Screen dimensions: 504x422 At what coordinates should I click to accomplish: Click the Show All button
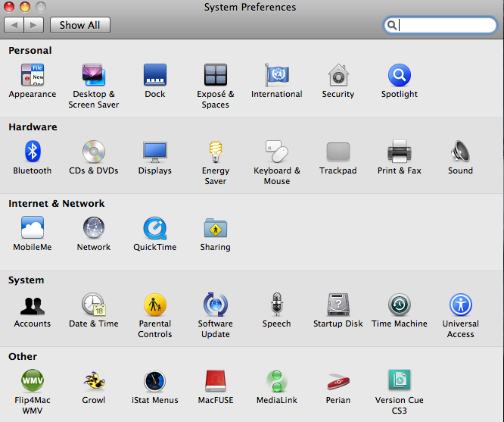[x=80, y=25]
